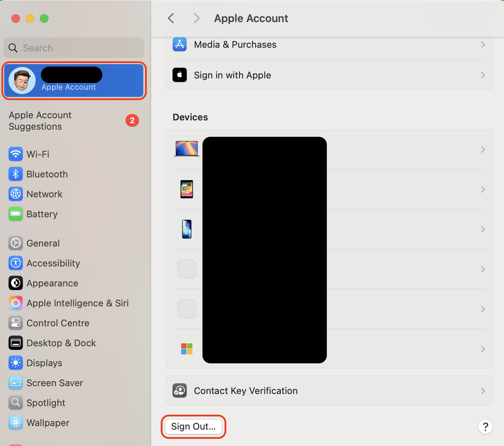
Task: Open Windows device details chevron
Action: coord(483,349)
